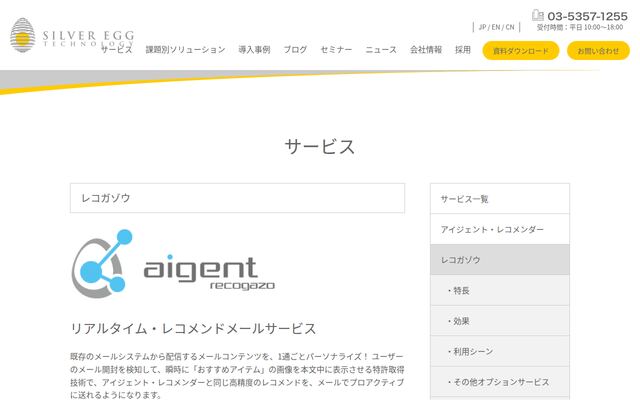
Task: Jump to ・効果 section in sidebar
Action: pos(500,321)
